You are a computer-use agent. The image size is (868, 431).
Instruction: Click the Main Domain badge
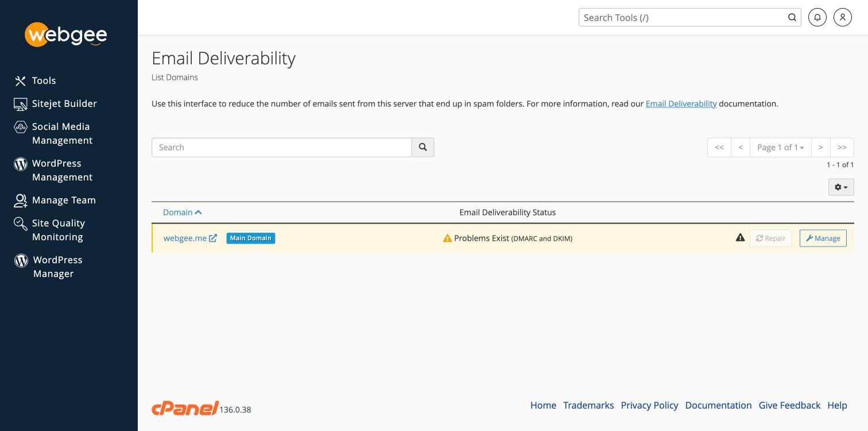pos(251,238)
